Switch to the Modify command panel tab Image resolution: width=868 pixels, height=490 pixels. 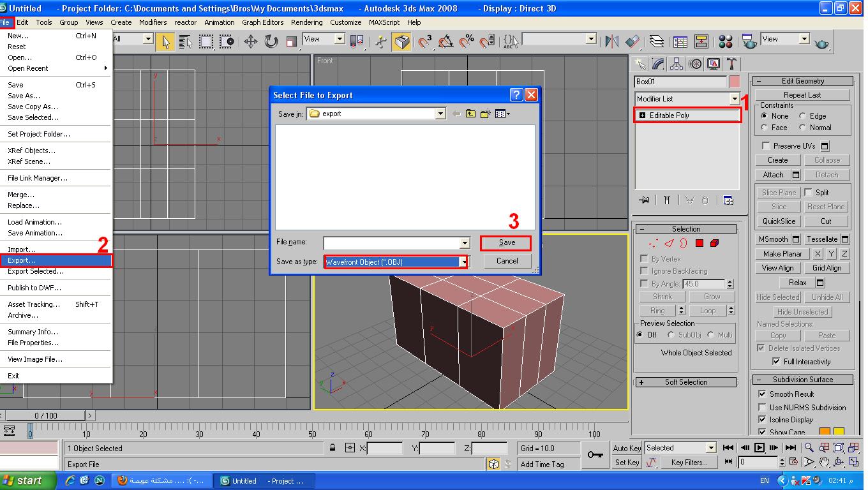click(658, 64)
